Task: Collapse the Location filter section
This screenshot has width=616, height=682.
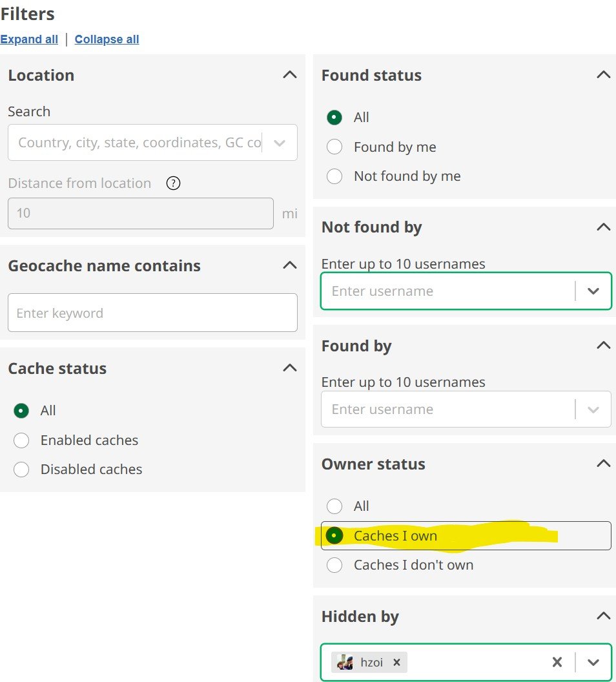Action: point(290,75)
